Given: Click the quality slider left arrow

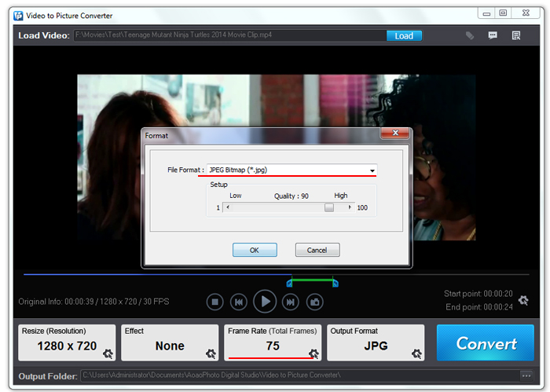Looking at the screenshot, I should point(228,207).
